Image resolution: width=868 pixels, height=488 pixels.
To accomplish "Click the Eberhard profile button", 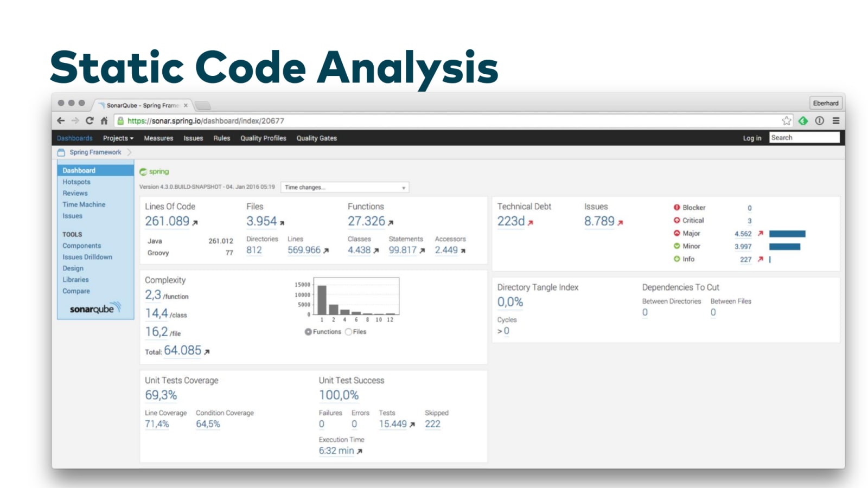I will coord(826,103).
